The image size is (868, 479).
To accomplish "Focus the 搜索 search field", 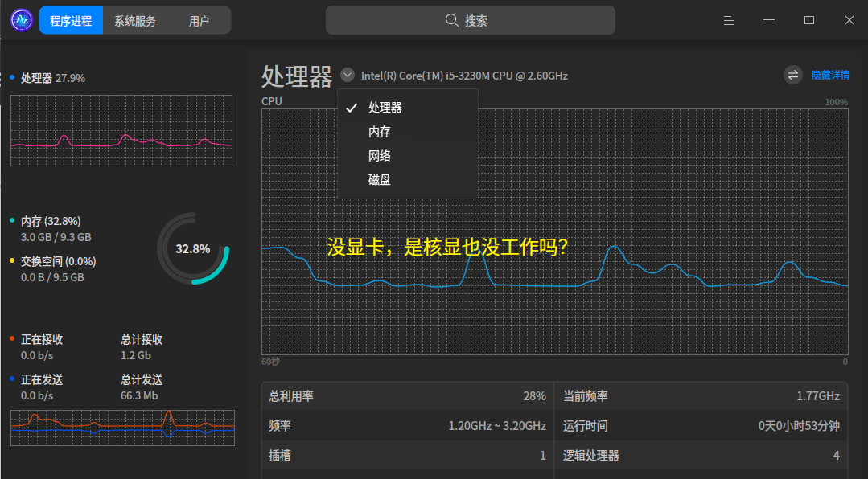I will [470, 20].
